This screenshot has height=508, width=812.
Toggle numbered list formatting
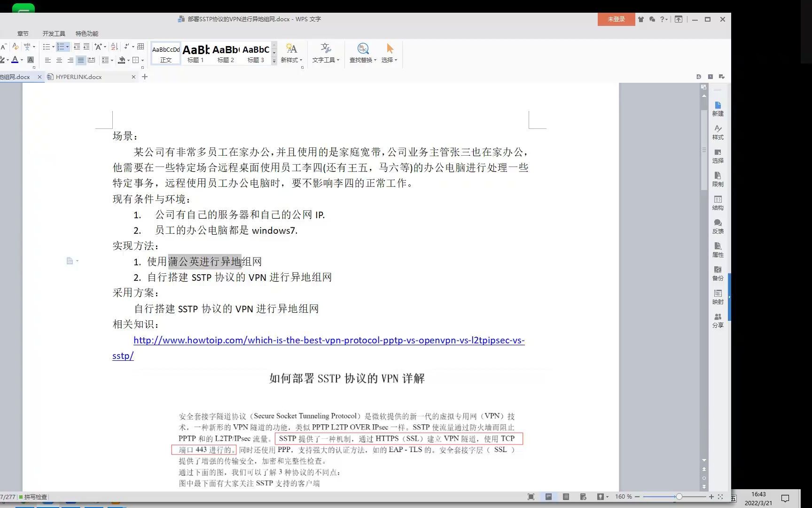60,47
